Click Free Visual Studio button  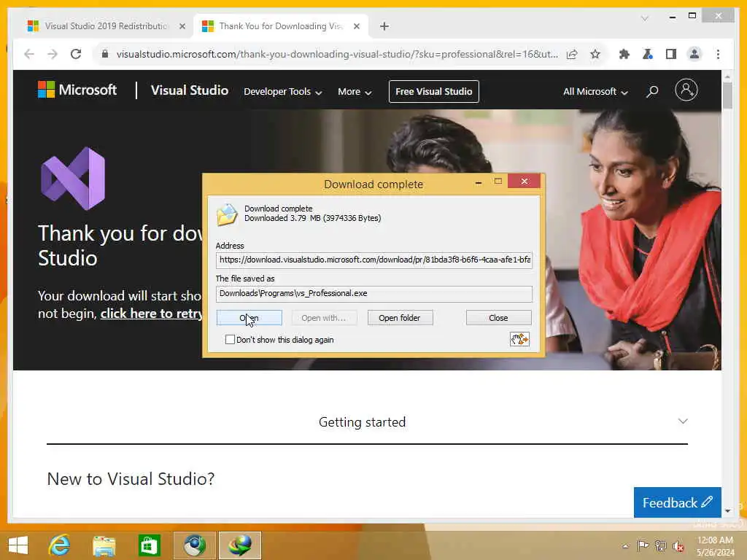[x=433, y=91]
